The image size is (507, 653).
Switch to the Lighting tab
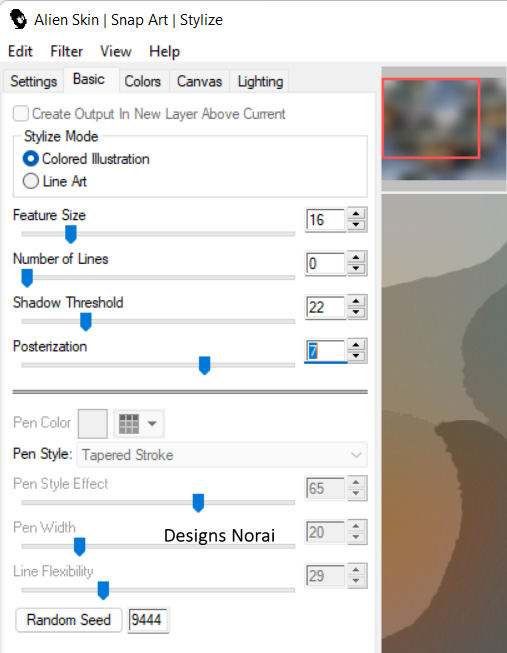pos(260,81)
